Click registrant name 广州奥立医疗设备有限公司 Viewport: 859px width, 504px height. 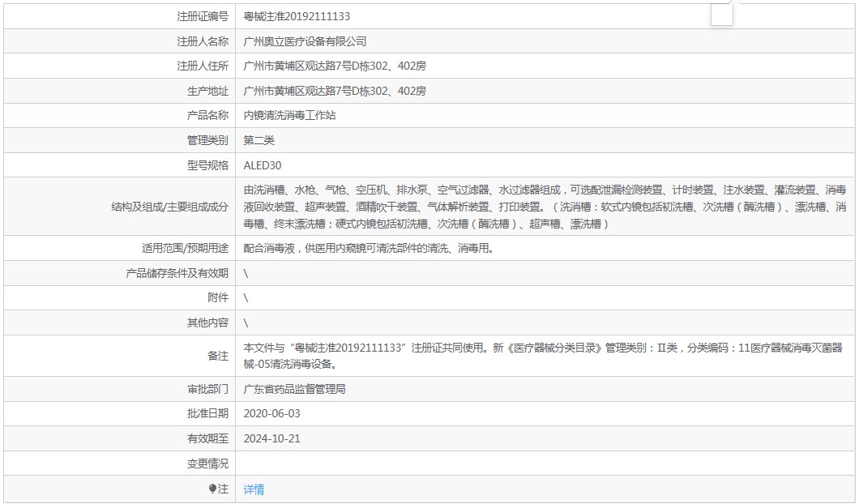point(305,41)
